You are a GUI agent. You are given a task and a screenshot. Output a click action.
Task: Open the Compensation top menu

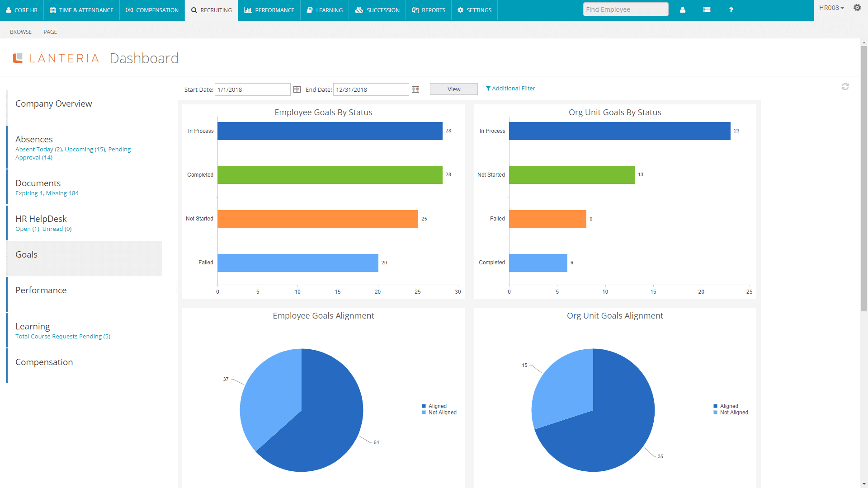coord(152,10)
